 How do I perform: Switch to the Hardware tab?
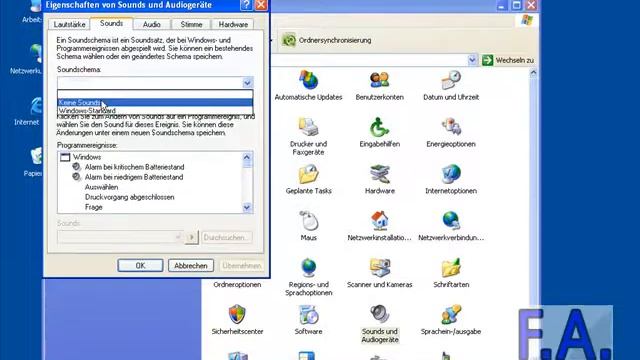point(233,24)
